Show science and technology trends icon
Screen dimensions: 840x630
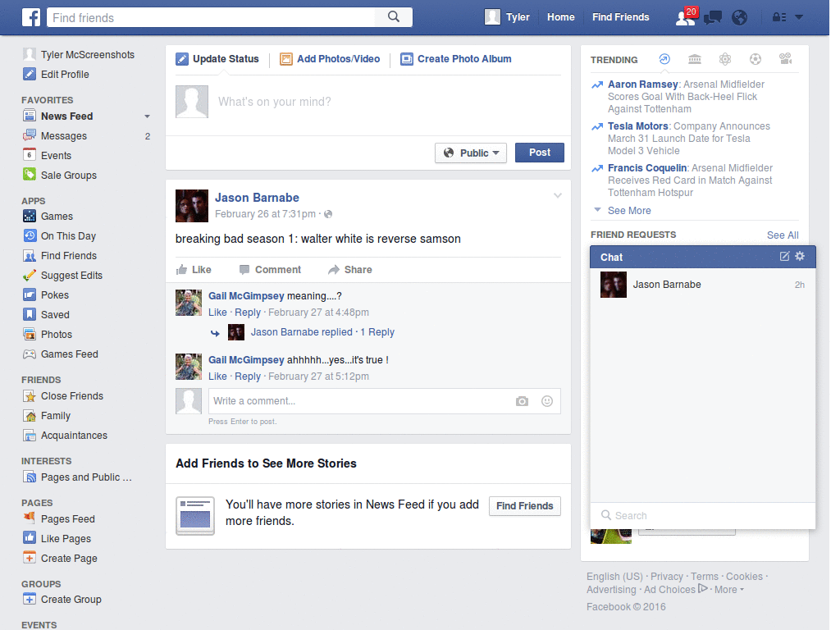pyautogui.click(x=725, y=59)
